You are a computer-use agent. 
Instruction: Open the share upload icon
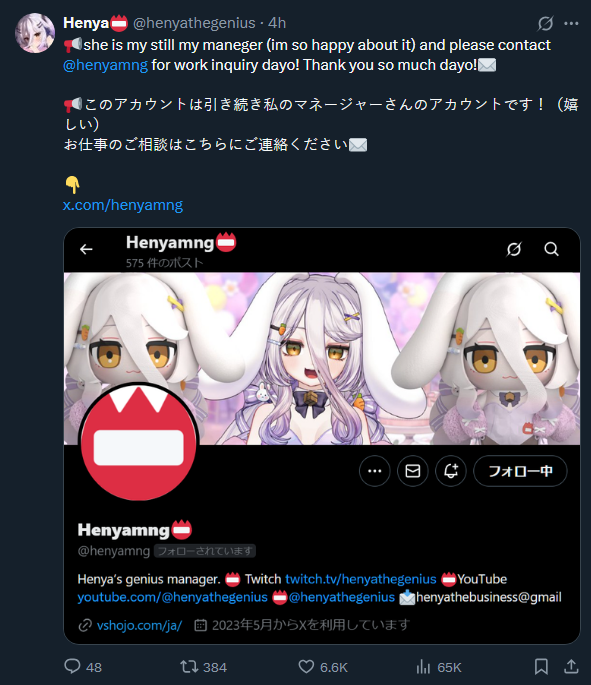[571, 667]
